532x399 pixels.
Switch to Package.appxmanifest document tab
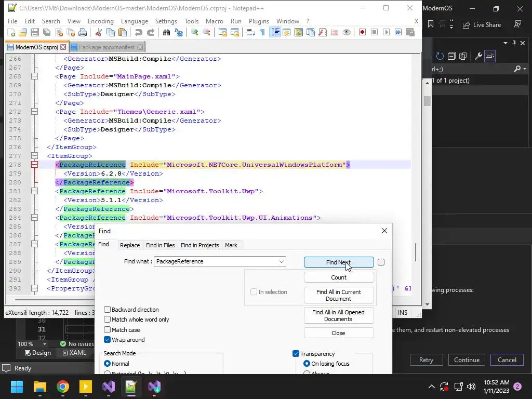coord(107,47)
